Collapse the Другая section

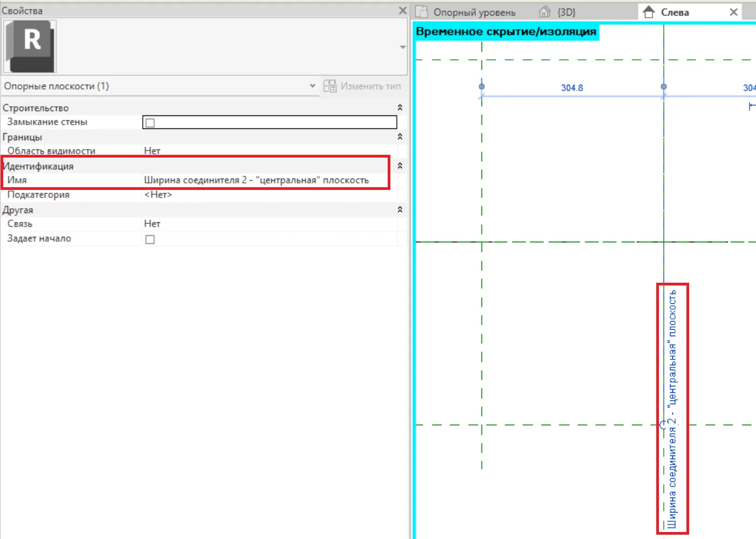tap(400, 210)
